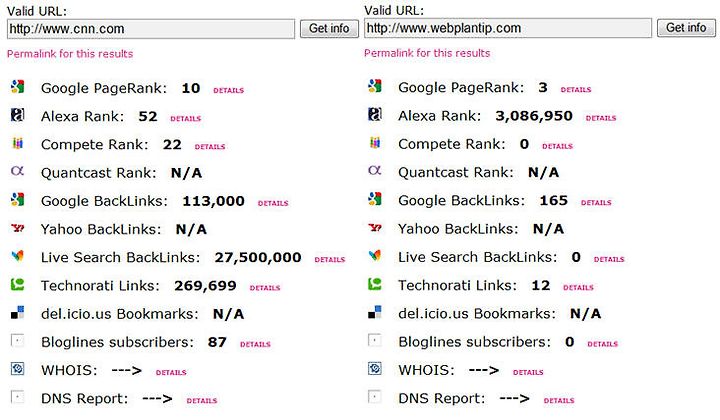The height and width of the screenshot is (420, 720).
Task: Click Technorati icon in cnn.com results
Action: [17, 285]
